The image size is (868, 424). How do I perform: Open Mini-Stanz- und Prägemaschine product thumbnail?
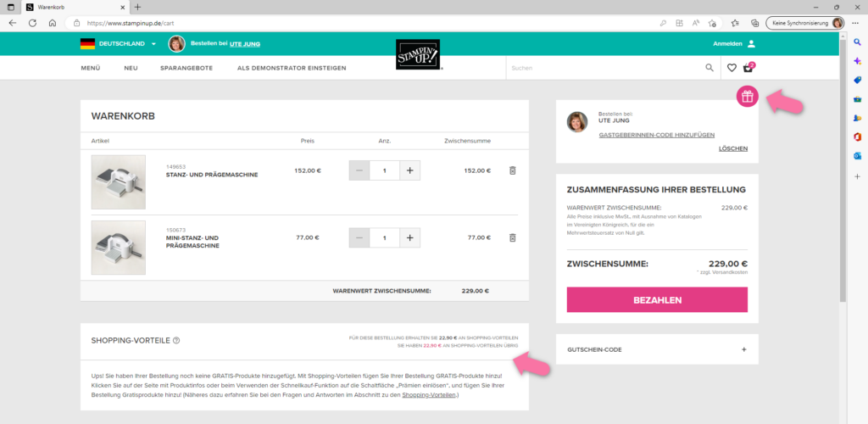[119, 248]
